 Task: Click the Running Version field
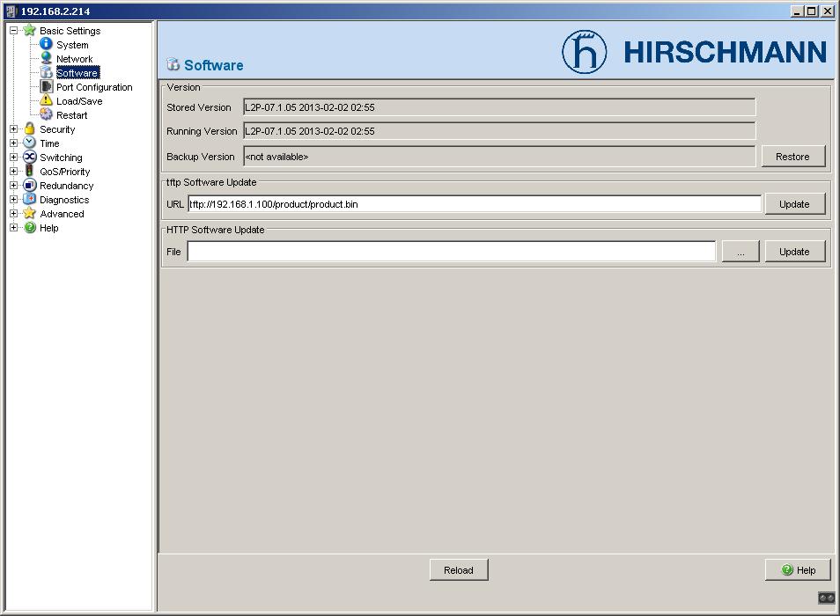pos(499,131)
